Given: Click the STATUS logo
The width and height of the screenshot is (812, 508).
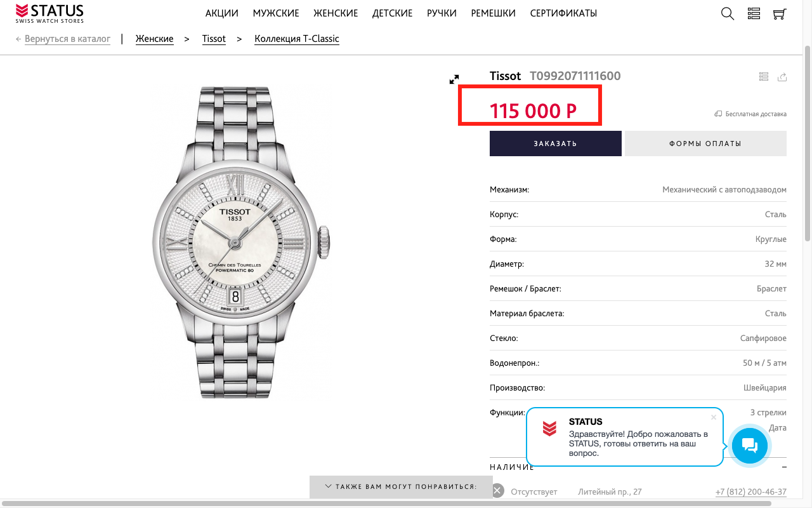Looking at the screenshot, I should pyautogui.click(x=49, y=14).
